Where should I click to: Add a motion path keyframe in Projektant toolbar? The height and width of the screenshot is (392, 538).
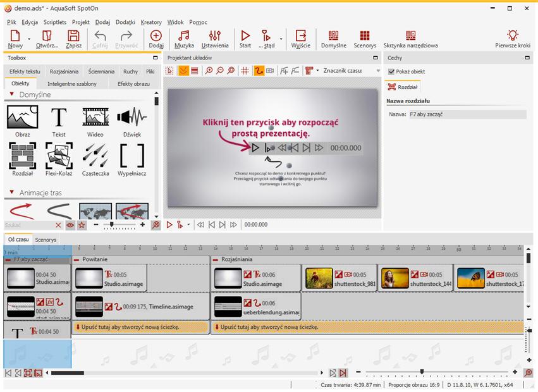coord(284,71)
